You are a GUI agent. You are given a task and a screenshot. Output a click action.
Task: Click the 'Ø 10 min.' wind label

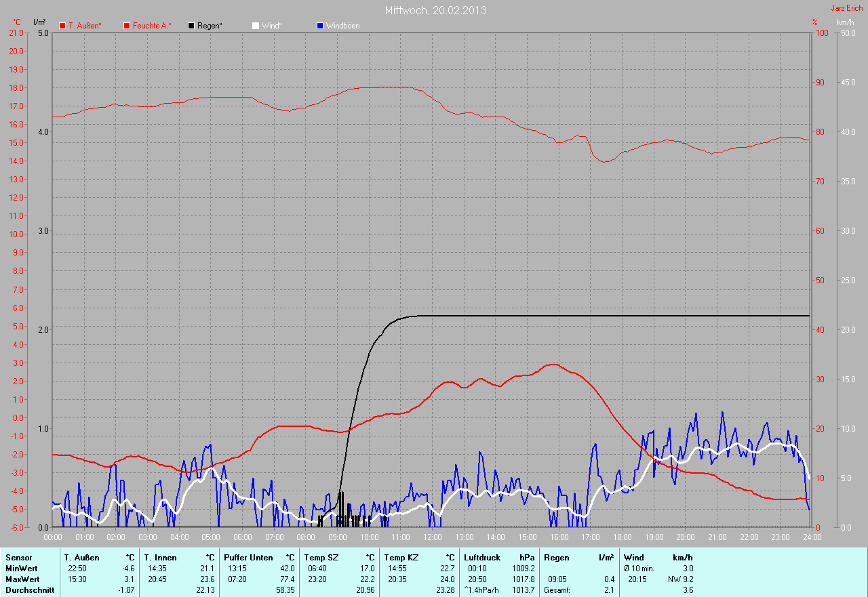click(639, 569)
